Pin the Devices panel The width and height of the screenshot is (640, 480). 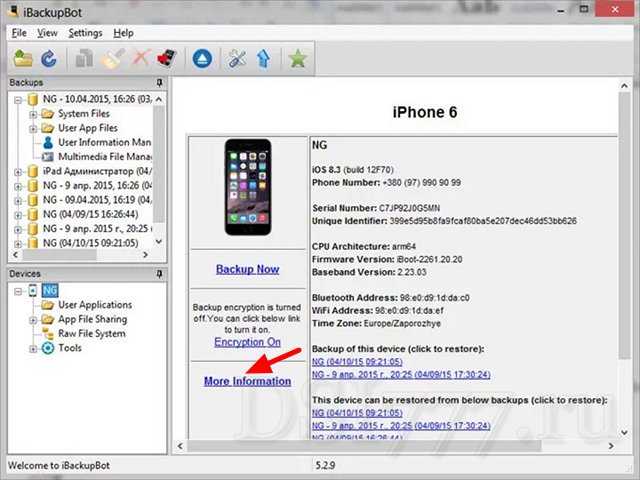(x=160, y=274)
